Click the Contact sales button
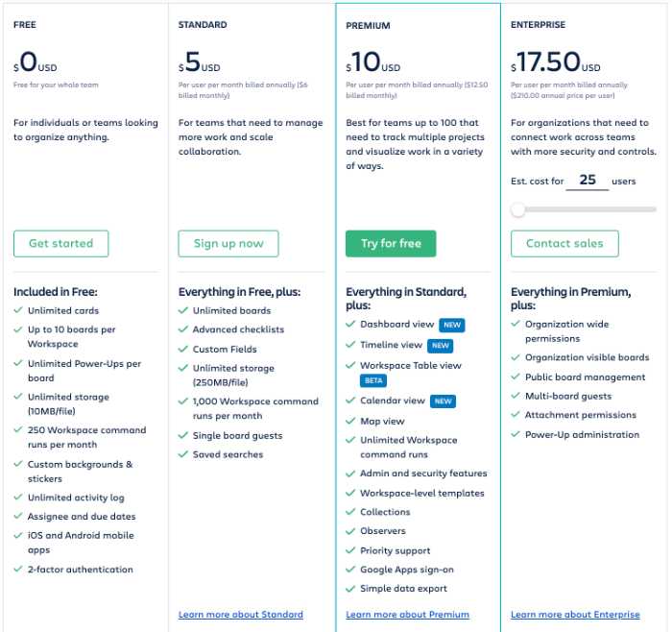This screenshot has width=672, height=632. (x=564, y=244)
